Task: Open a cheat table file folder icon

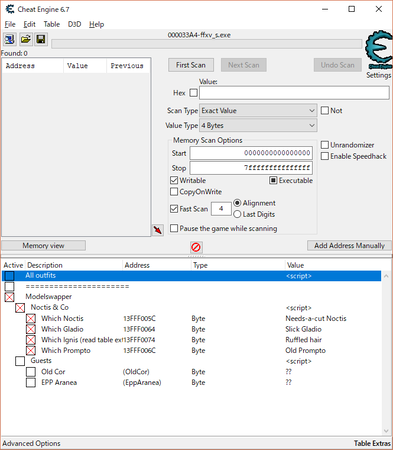Action: point(25,39)
